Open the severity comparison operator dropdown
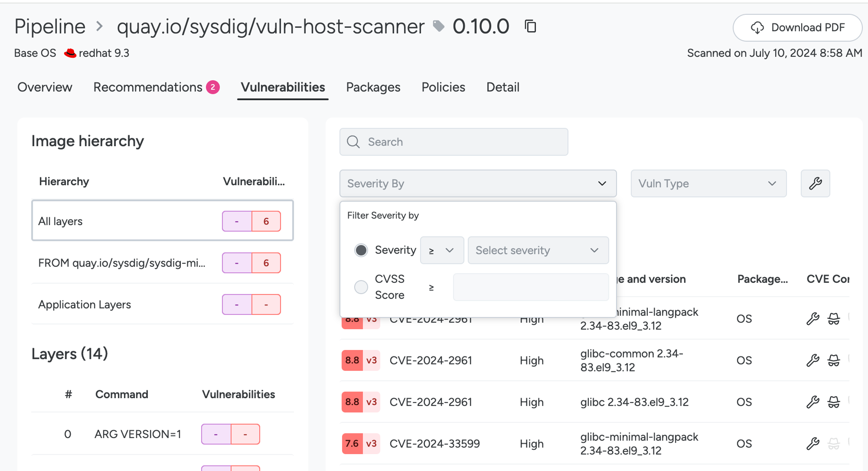Image resolution: width=868 pixels, height=471 pixels. 442,250
